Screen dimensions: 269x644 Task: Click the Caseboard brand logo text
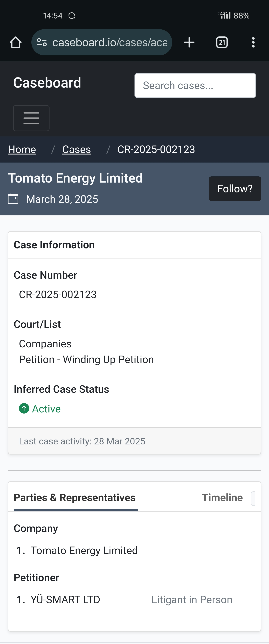(x=47, y=83)
